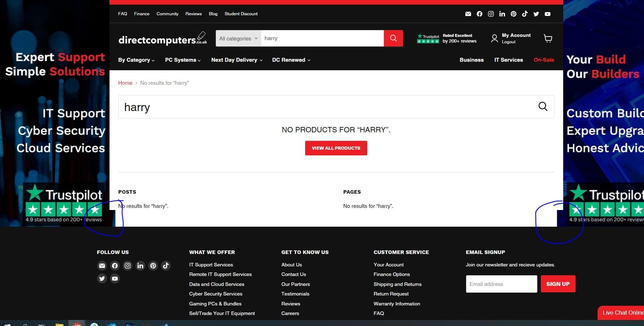644x326 pixels.
Task: Open the Warranty Information footer link
Action: 397,304
